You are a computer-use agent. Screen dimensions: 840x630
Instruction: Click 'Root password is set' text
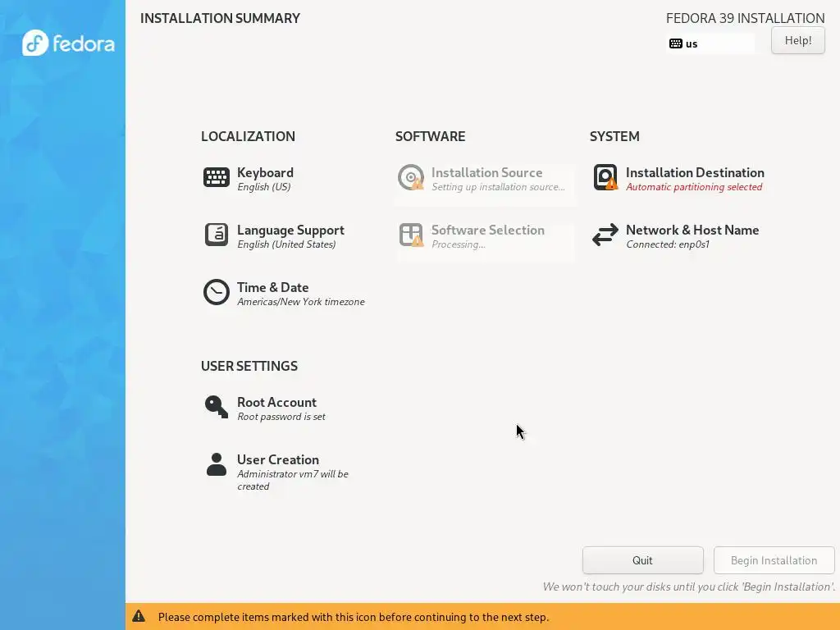click(281, 417)
